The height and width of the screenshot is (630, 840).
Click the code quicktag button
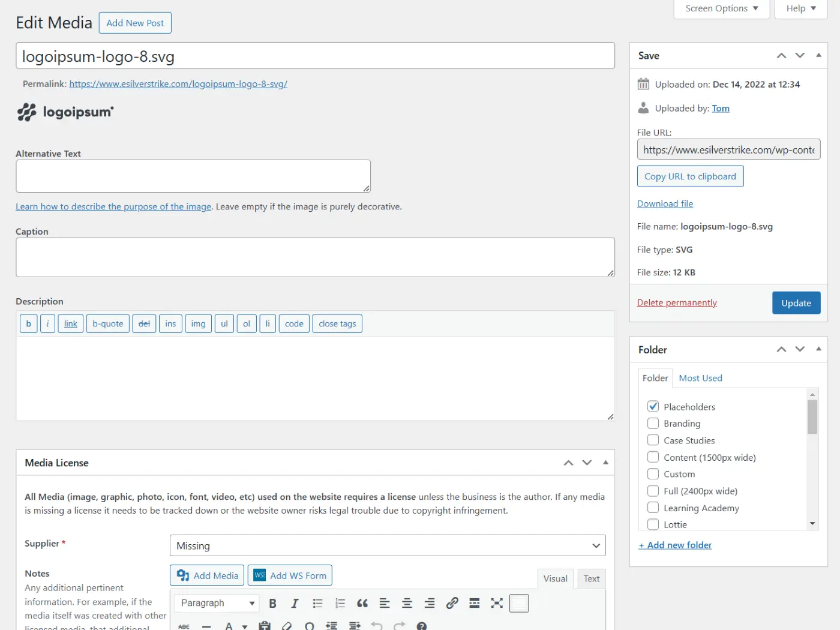click(294, 323)
